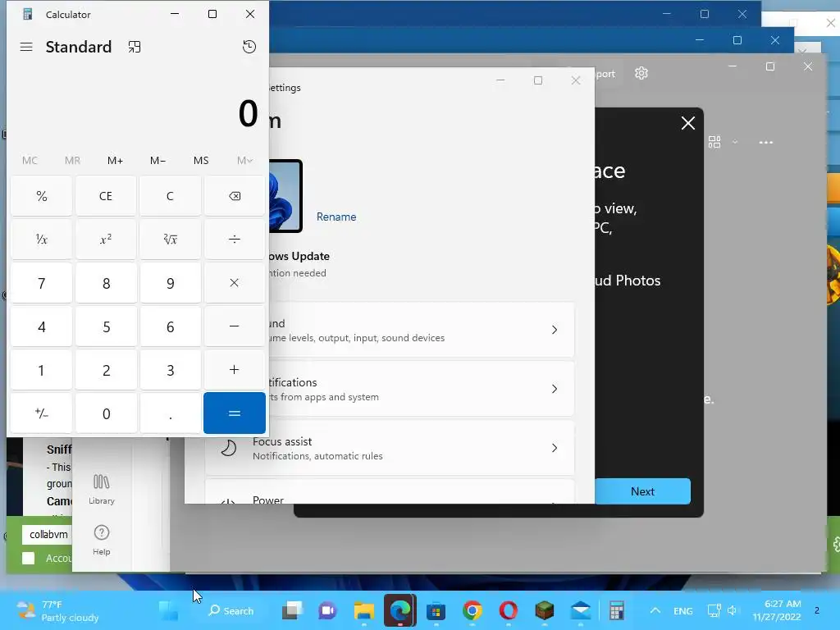840x630 pixels.
Task: Click the equals key in Calculator
Action: 235,413
